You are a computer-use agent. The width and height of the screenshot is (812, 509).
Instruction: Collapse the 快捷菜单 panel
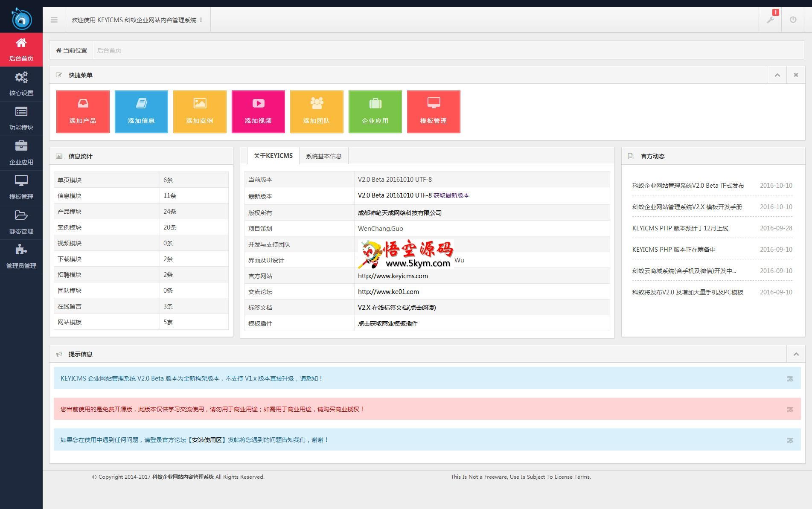coord(777,75)
